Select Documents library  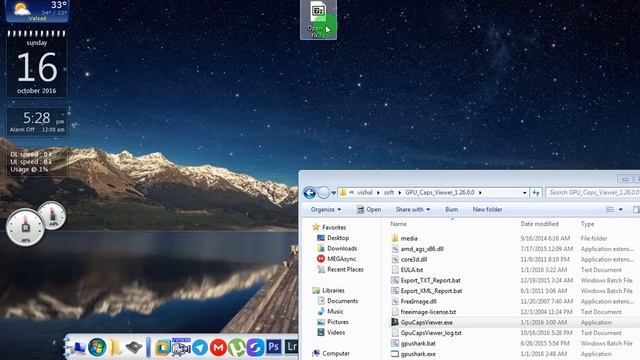tap(342, 301)
